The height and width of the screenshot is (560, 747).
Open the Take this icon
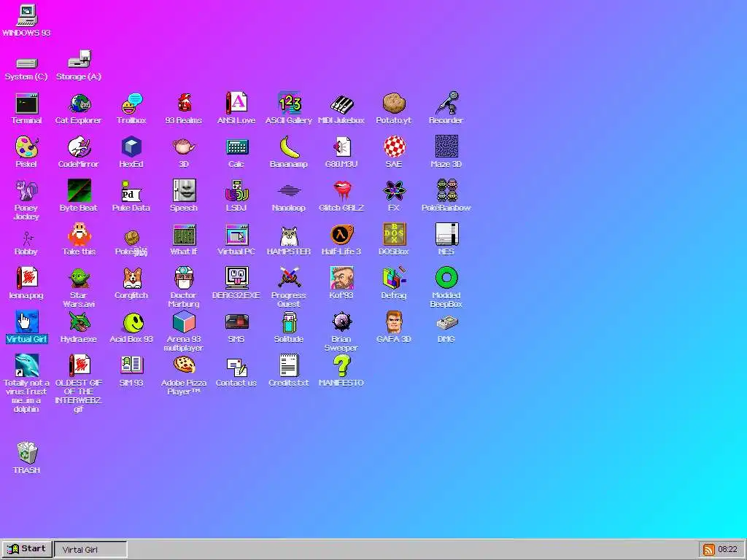pos(79,236)
